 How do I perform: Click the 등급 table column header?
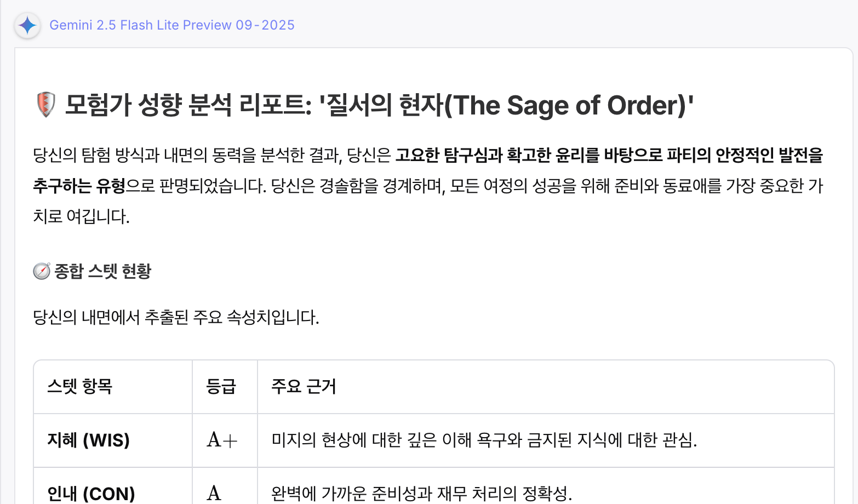pos(221,387)
